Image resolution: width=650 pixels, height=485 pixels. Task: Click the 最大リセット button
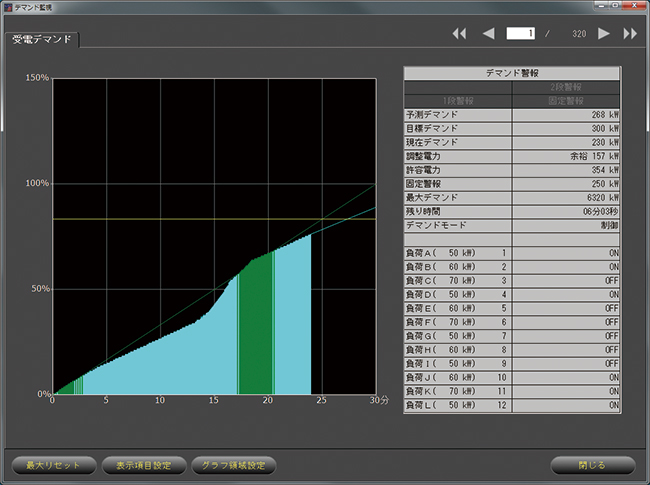point(53,465)
